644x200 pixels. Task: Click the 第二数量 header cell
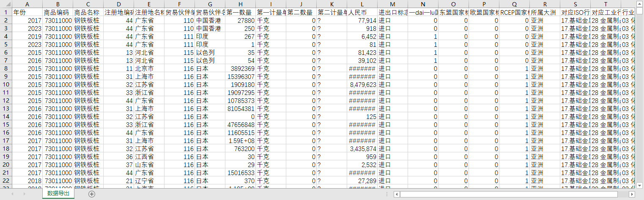click(301, 12)
